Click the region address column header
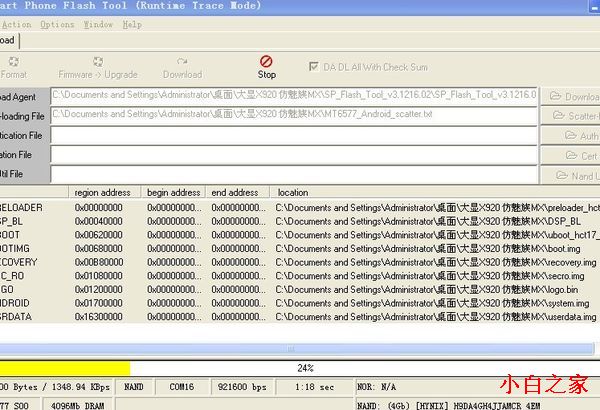 pyautogui.click(x=104, y=192)
